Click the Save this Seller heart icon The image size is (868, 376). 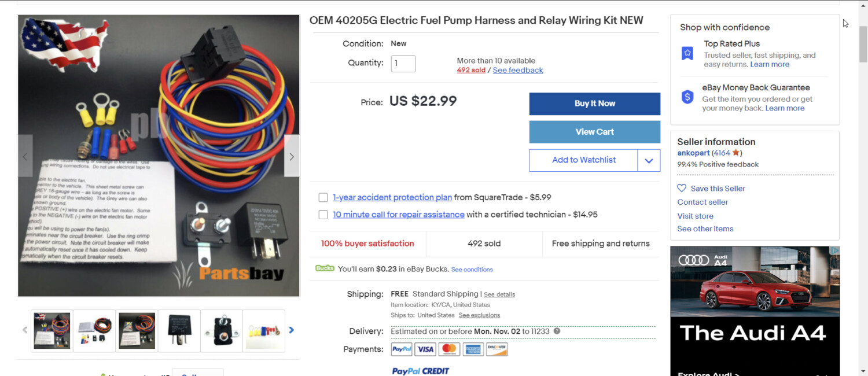tap(682, 188)
